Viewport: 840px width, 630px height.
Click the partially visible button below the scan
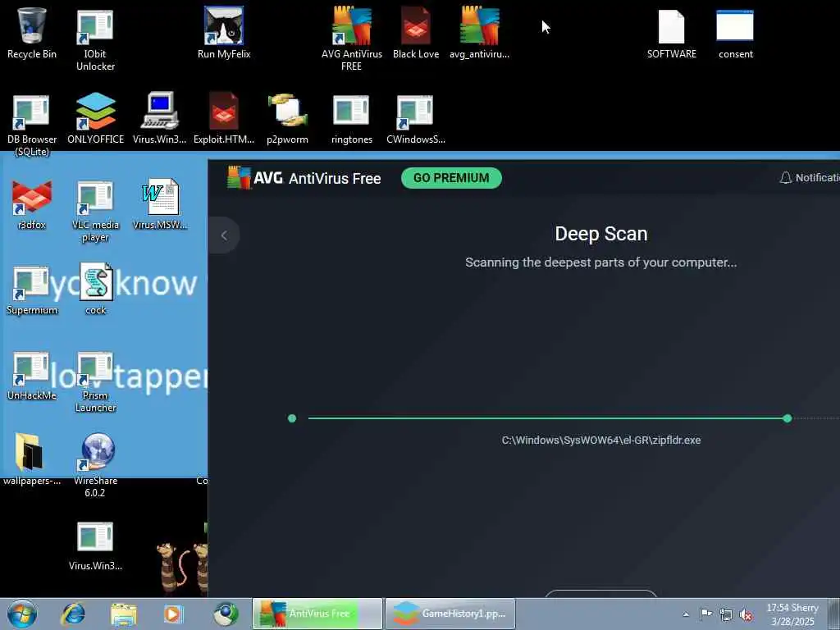click(x=601, y=593)
